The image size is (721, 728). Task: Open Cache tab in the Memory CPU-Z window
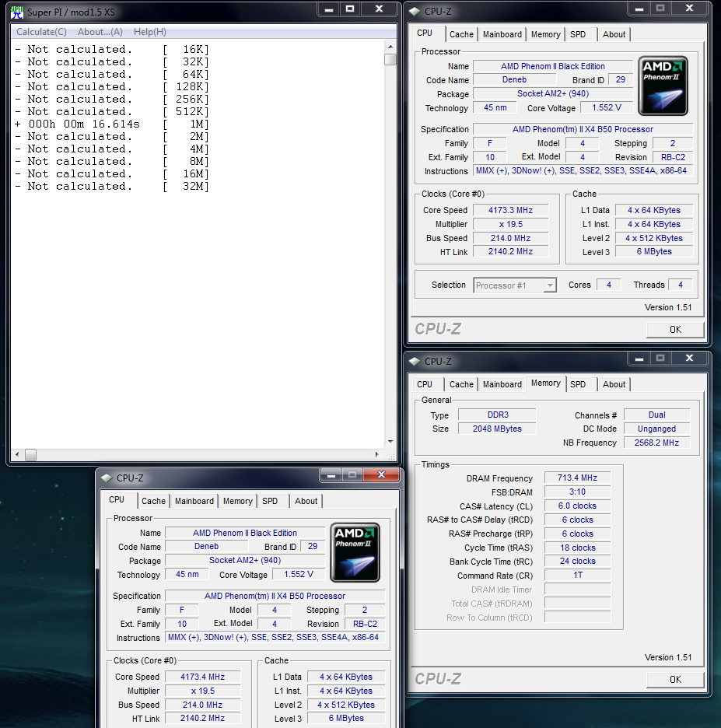tap(461, 384)
